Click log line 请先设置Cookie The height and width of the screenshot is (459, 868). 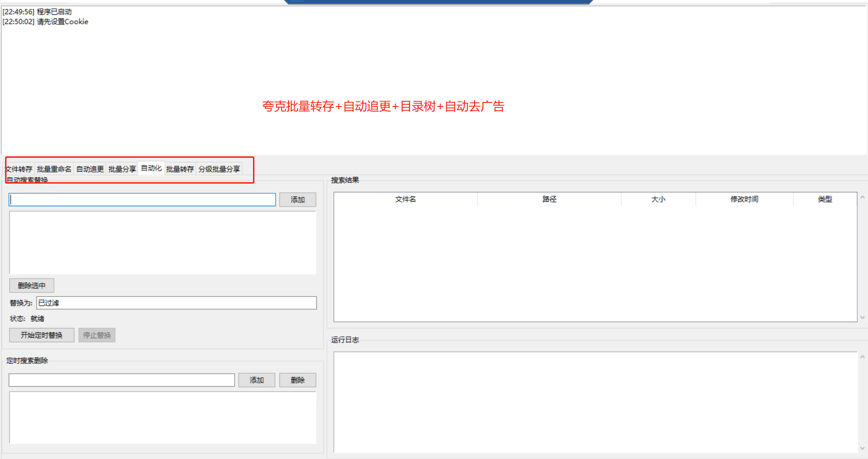pyautogui.click(x=45, y=22)
